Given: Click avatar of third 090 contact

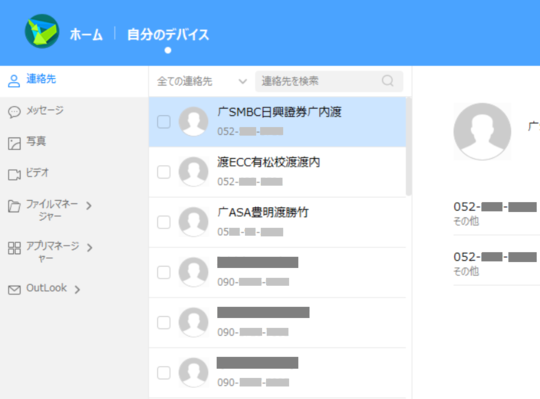Looking at the screenshot, I should point(194,373).
